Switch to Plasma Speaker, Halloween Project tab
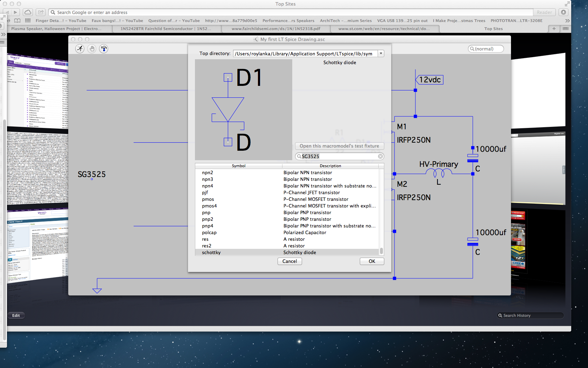 [x=56, y=29]
